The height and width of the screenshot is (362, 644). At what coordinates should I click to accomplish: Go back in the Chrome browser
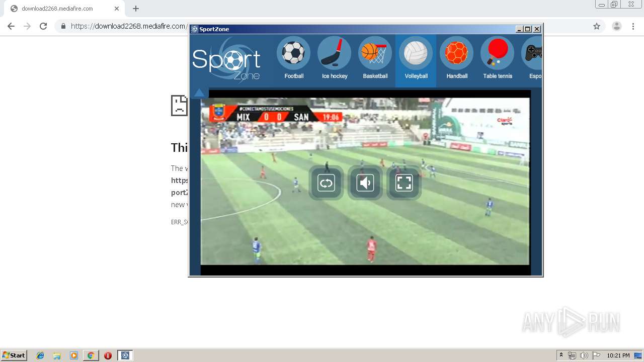pyautogui.click(x=11, y=26)
